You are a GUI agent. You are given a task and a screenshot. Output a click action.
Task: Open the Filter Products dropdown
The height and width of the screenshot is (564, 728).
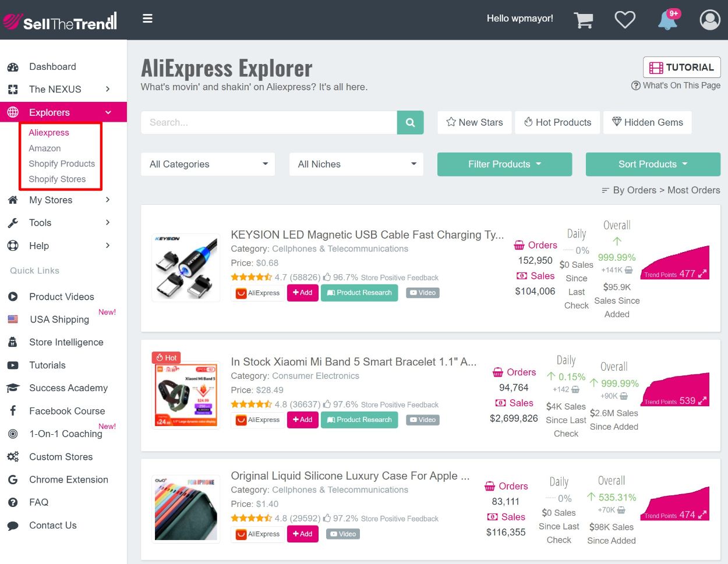(504, 164)
